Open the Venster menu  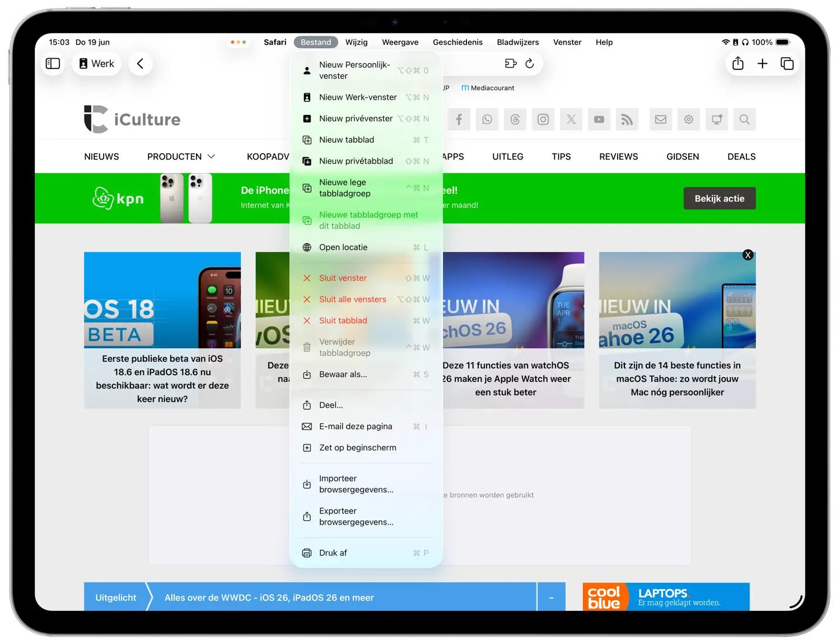(567, 42)
